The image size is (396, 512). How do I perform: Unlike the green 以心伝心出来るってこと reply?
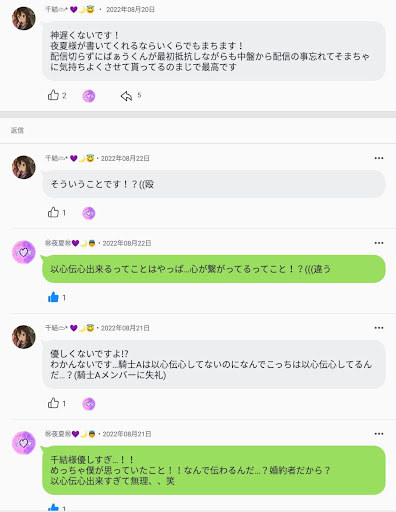pos(53,297)
